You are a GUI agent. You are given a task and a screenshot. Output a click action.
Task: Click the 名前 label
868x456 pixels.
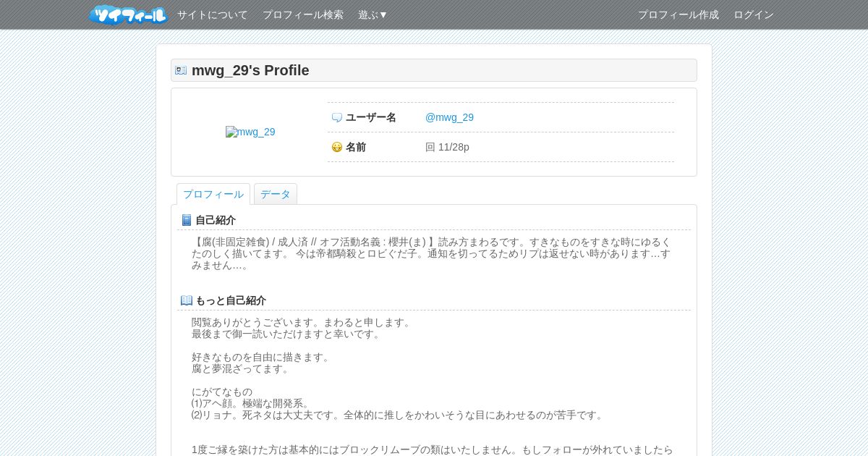[356, 147]
